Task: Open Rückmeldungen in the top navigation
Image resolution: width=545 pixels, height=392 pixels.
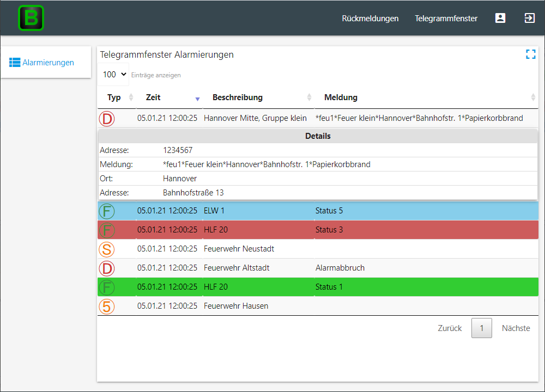Action: tap(370, 19)
